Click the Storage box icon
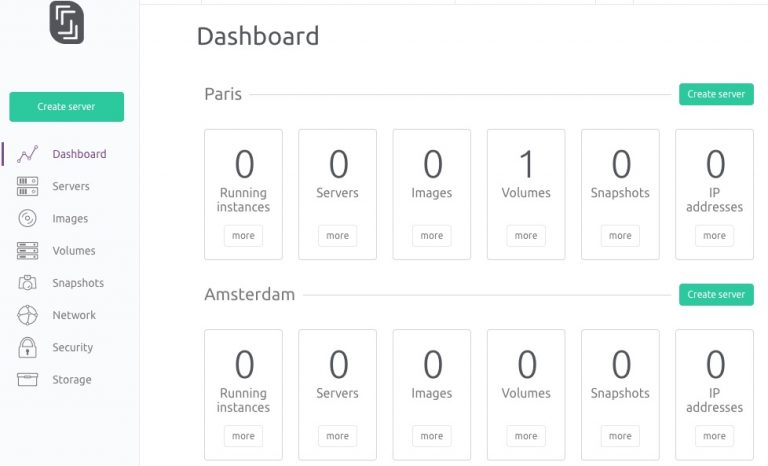This screenshot has width=768, height=466. coord(27,379)
